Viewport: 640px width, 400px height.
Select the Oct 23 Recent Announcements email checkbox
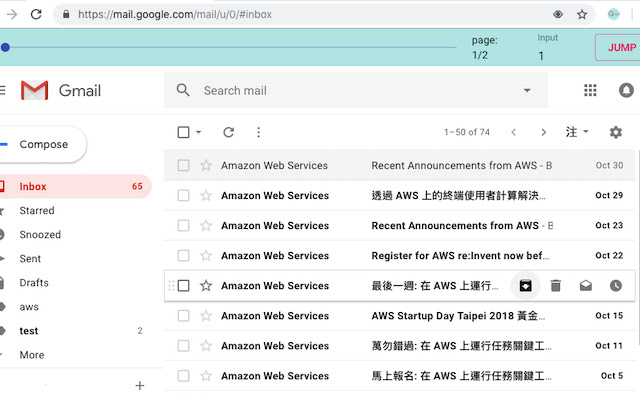(183, 225)
